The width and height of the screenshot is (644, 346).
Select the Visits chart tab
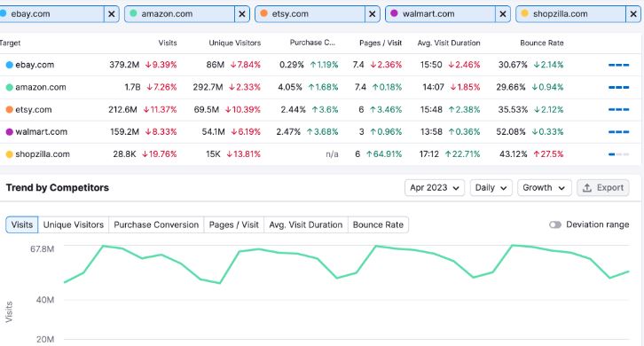[x=22, y=224]
